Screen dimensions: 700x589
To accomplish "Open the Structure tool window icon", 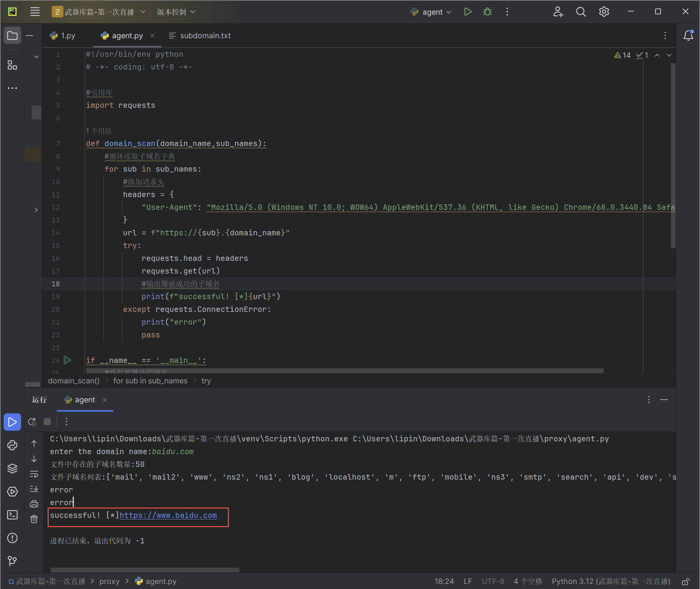I will pos(12,65).
